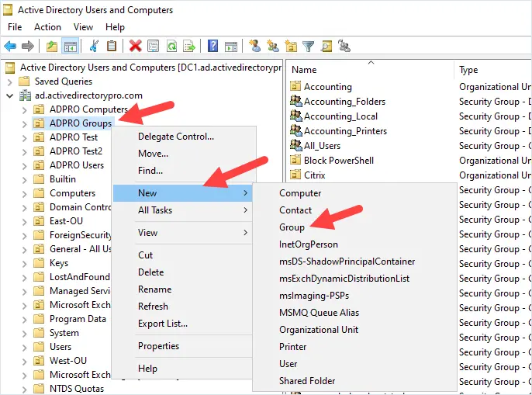The height and width of the screenshot is (395, 532).
Task: Open the Help menu in menu bar
Action: tap(115, 27)
